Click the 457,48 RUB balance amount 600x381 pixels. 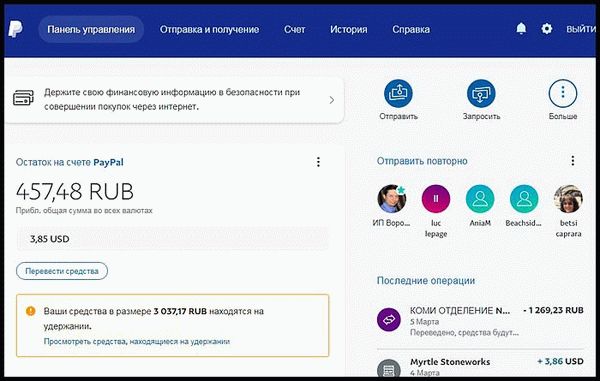click(x=75, y=191)
